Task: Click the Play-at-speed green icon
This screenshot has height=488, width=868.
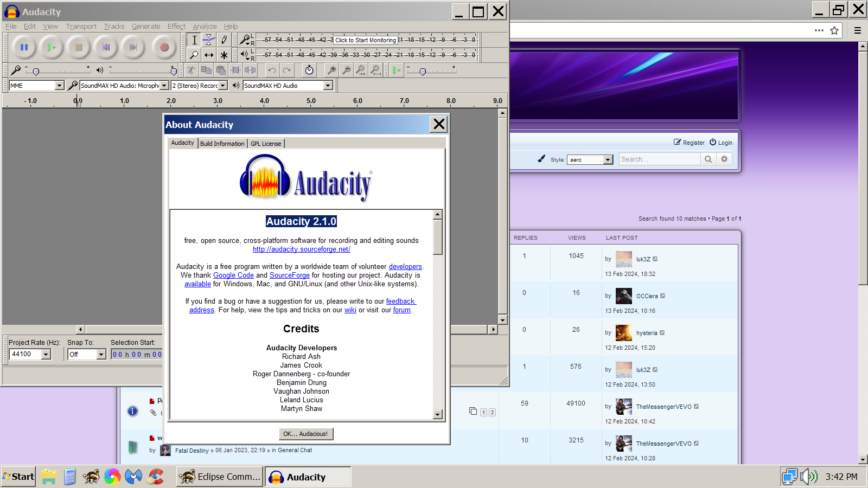Action: point(397,70)
